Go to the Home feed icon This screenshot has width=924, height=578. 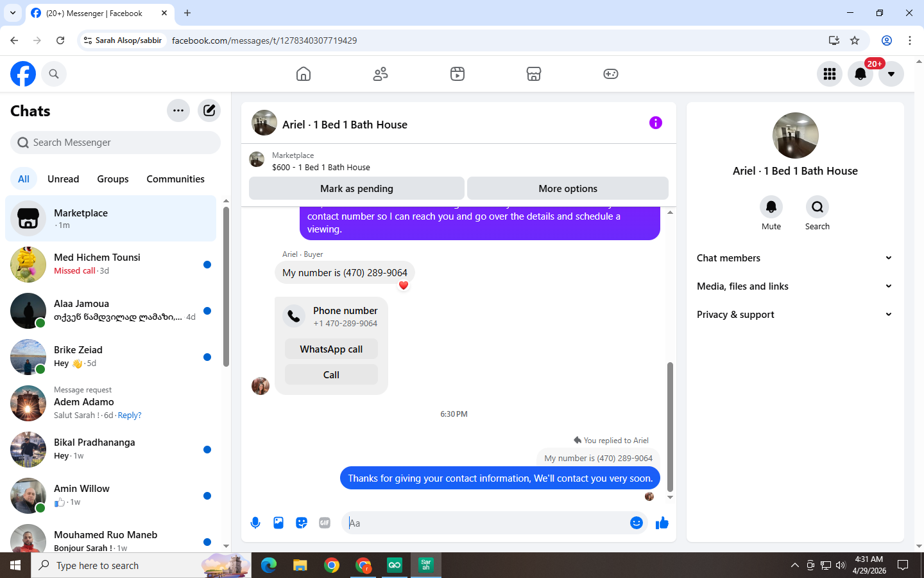click(x=304, y=74)
